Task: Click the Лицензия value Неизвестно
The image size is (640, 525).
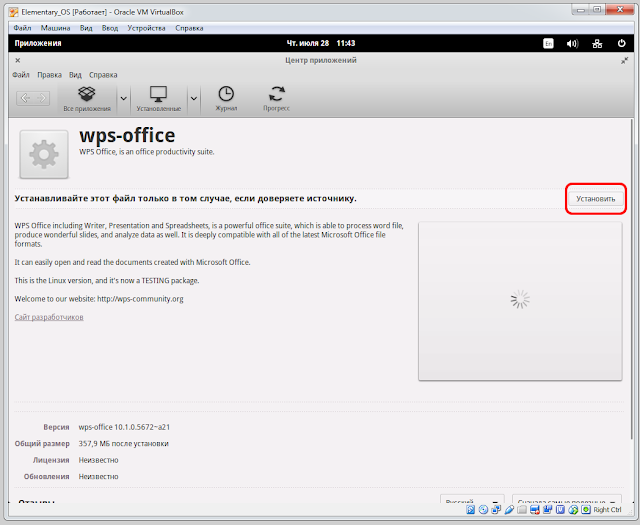Action: coord(98,460)
